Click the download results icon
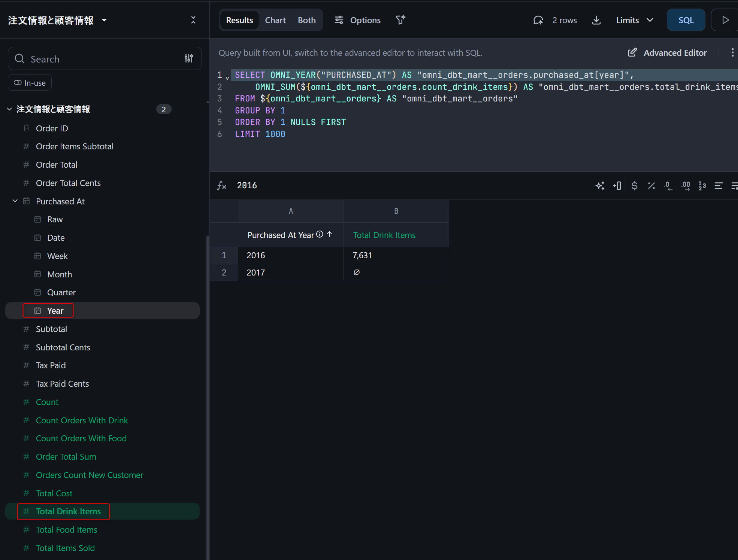 [596, 20]
